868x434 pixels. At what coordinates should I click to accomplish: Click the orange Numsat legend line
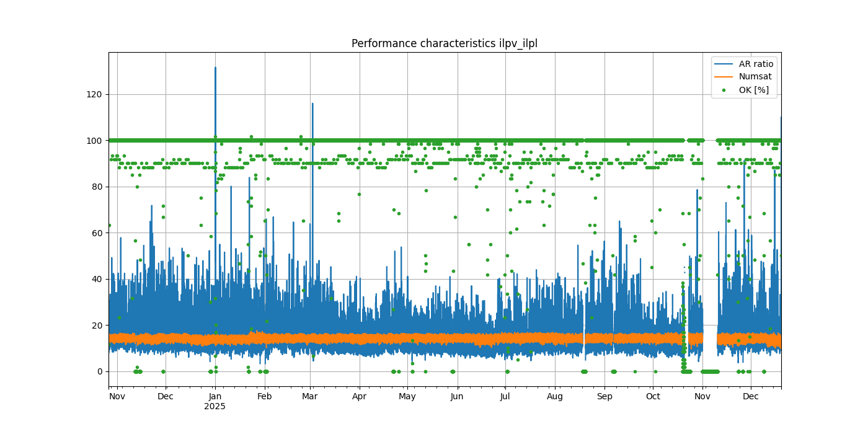click(724, 77)
